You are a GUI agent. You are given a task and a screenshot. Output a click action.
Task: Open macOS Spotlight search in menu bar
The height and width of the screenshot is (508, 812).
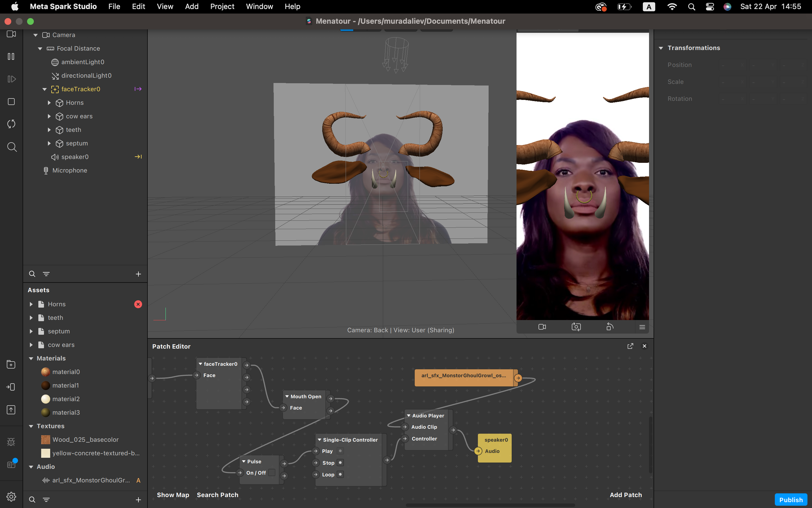[x=691, y=7]
